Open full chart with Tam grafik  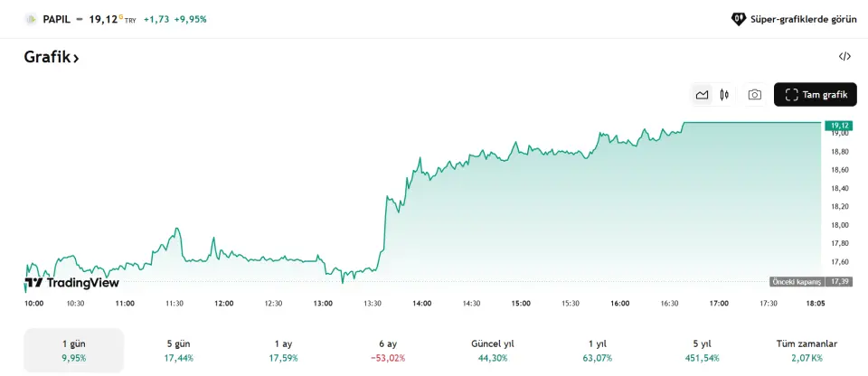(816, 95)
